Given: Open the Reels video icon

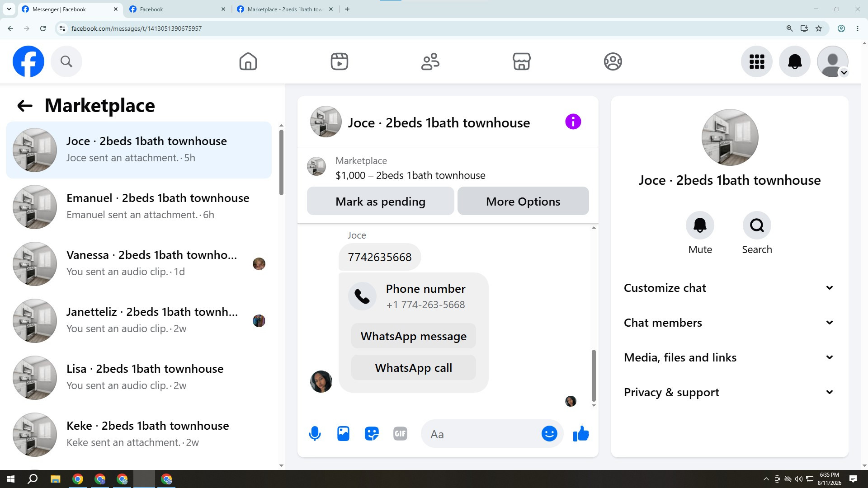Looking at the screenshot, I should [340, 61].
